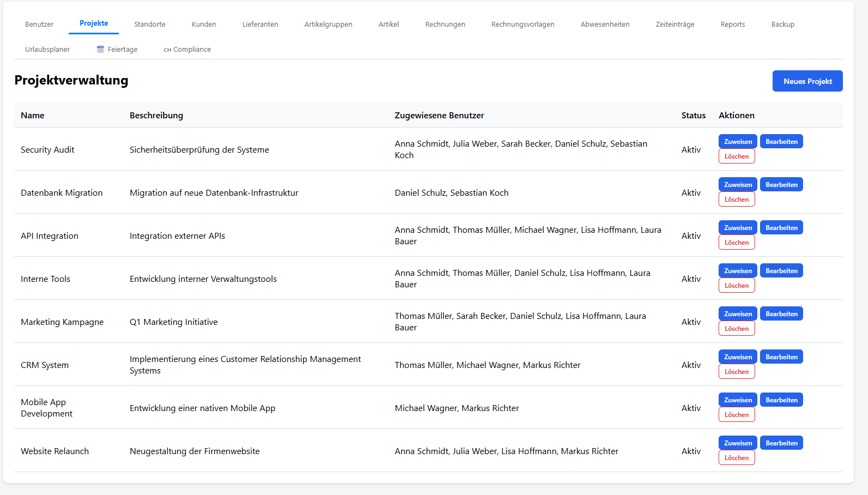This screenshot has width=868, height=495.
Task: Open the Backup tab
Action: (782, 24)
